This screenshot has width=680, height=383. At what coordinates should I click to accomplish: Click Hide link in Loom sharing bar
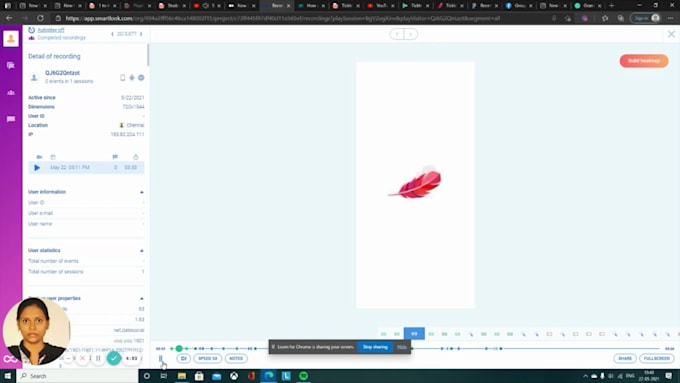click(402, 347)
